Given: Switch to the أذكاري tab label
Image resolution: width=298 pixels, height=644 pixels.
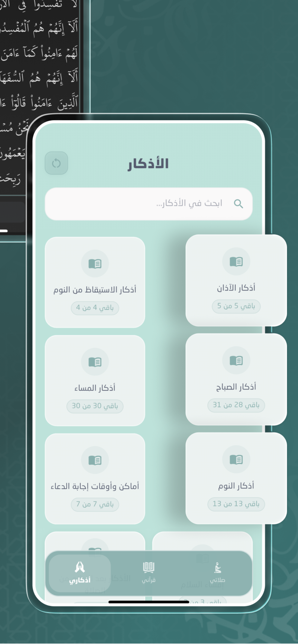Looking at the screenshot, I should (80, 580).
